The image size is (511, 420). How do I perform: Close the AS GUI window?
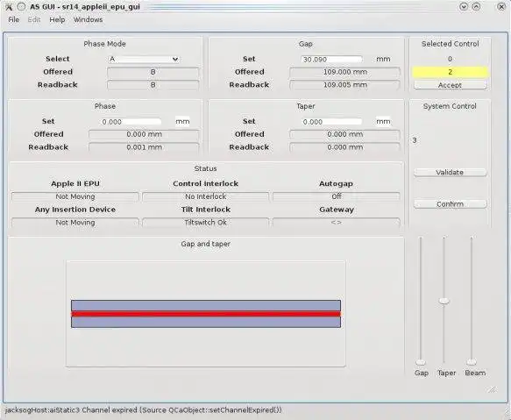pos(501,6)
